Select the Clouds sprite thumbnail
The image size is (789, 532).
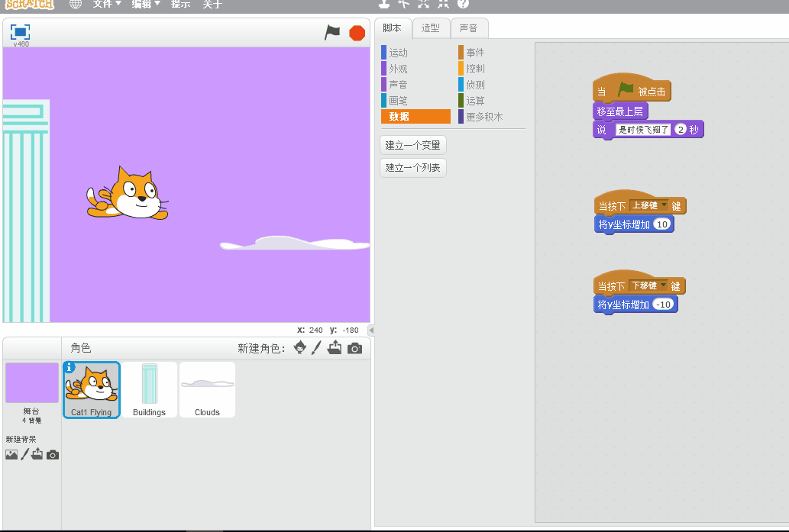207,390
